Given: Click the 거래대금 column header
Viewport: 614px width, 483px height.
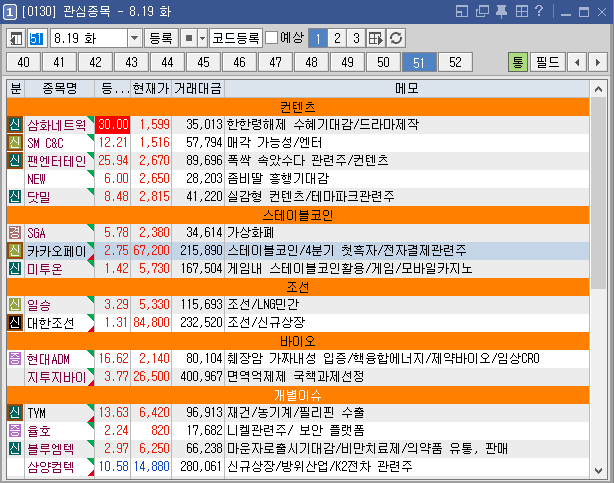Looking at the screenshot, I should [x=198, y=89].
